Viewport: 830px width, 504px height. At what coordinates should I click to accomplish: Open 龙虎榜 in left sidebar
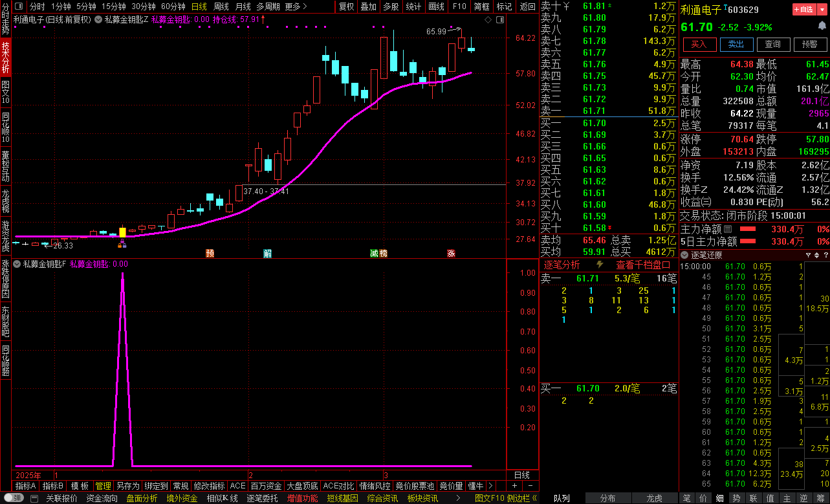pos(6,201)
